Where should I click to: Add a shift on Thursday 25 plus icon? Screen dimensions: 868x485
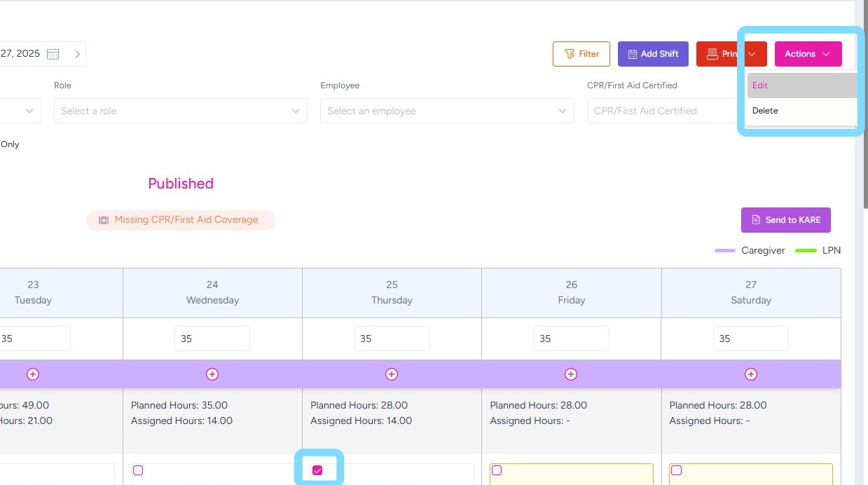tap(392, 374)
